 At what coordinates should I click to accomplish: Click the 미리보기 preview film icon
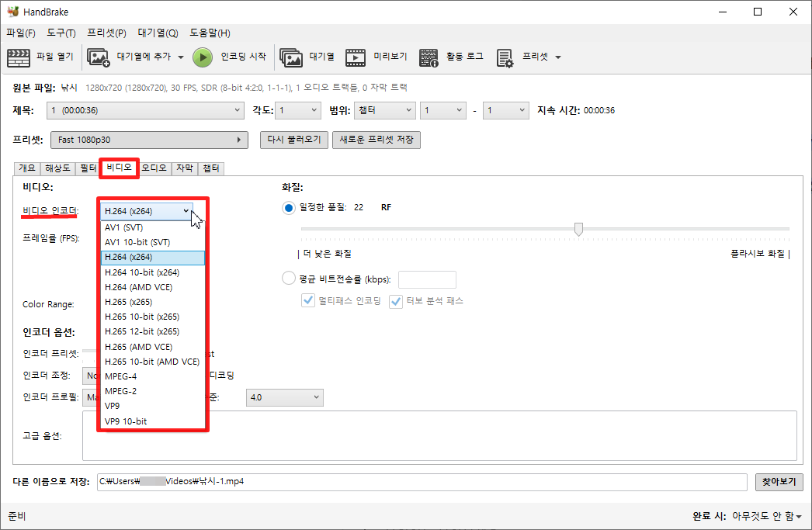(x=356, y=57)
